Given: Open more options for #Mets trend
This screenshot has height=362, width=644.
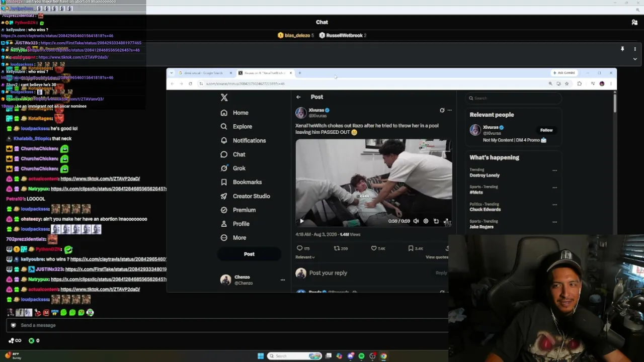Looking at the screenshot, I should [x=555, y=188].
